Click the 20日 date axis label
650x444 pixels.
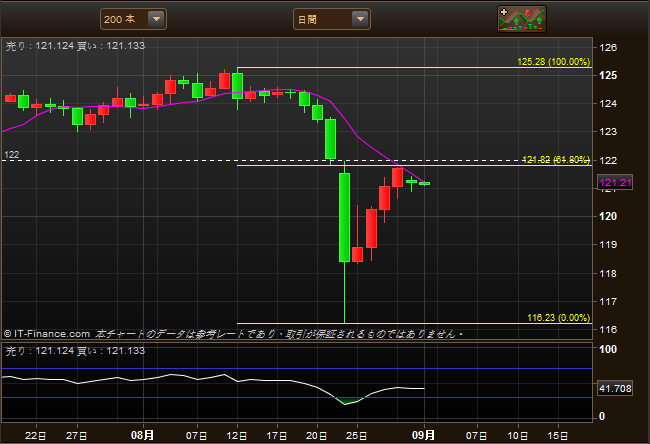[316, 436]
